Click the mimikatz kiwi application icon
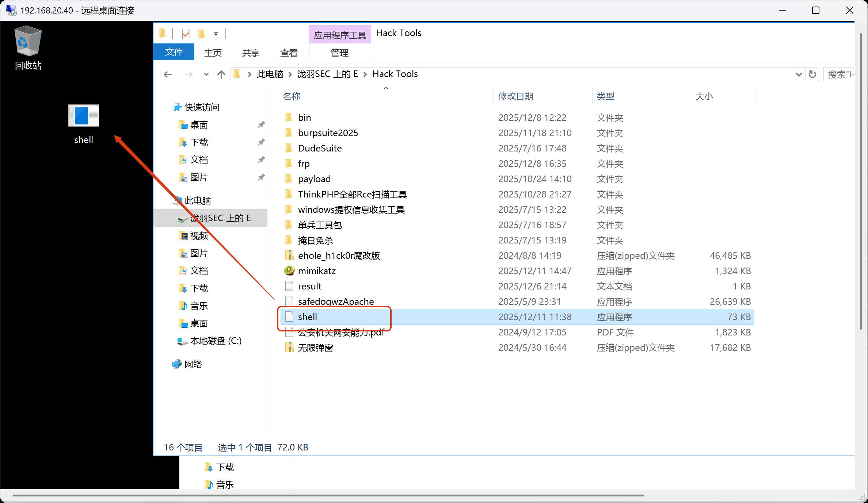This screenshot has height=503, width=868. tap(289, 270)
